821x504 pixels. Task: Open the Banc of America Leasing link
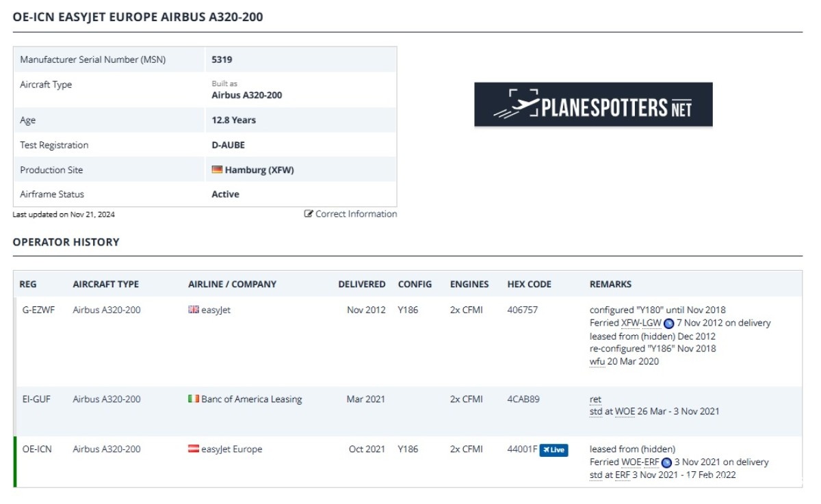pyautogui.click(x=251, y=399)
